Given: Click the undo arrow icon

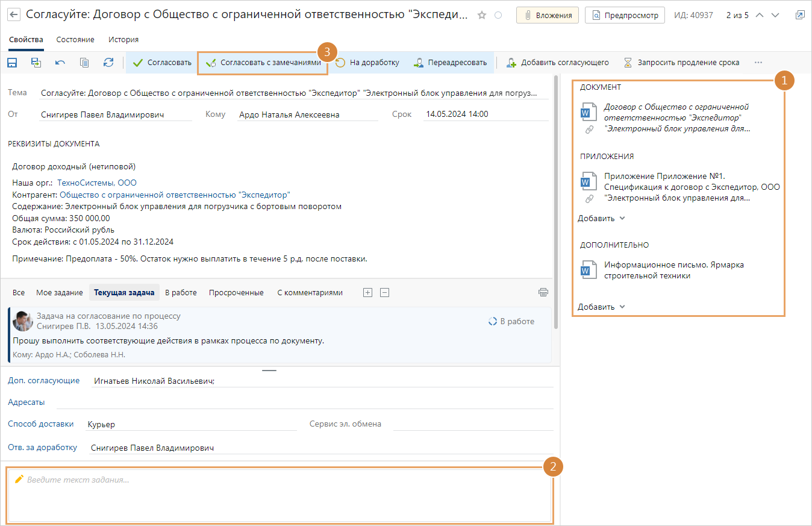Looking at the screenshot, I should 60,62.
